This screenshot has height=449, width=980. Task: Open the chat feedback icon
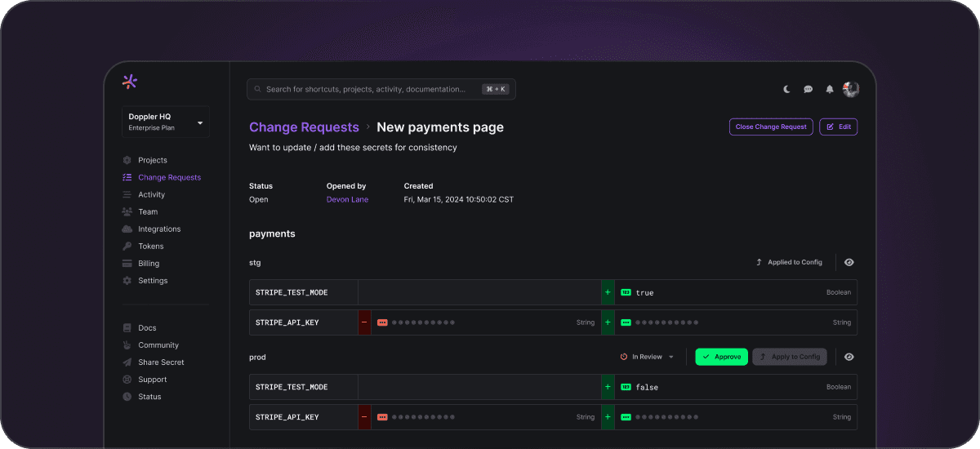(x=808, y=90)
